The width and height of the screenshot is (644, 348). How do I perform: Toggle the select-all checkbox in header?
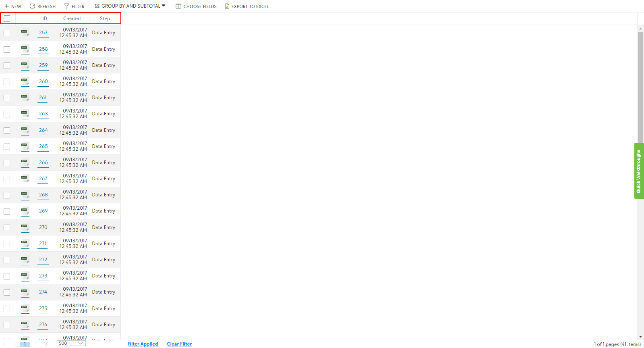coord(7,19)
